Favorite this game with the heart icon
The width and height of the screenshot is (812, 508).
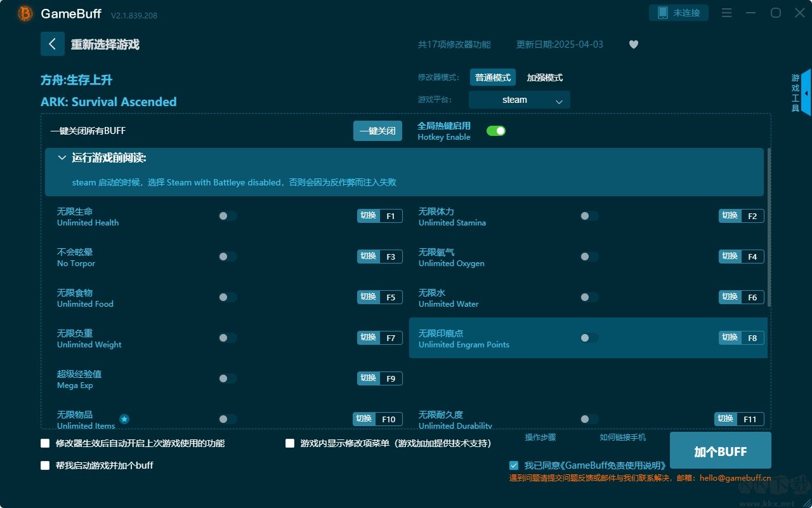click(633, 44)
